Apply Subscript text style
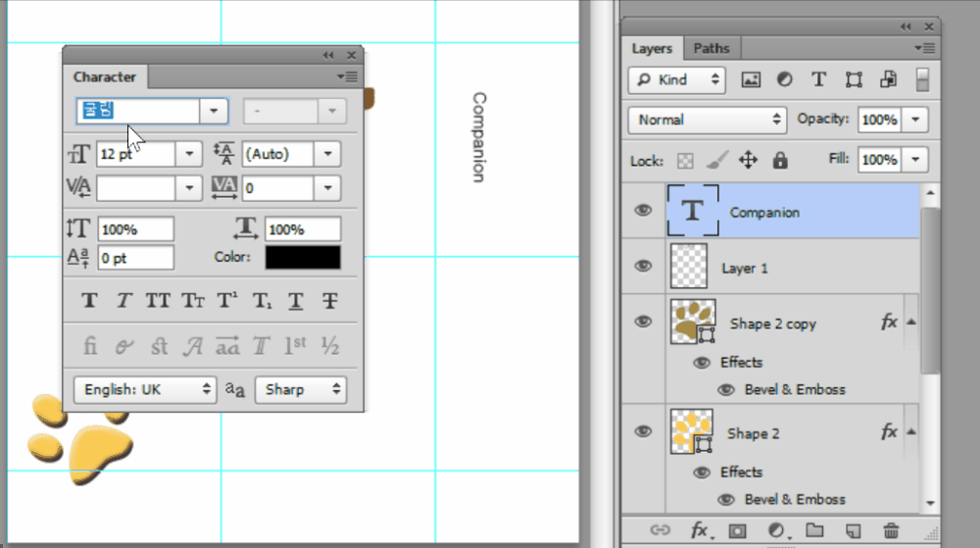 coord(262,301)
